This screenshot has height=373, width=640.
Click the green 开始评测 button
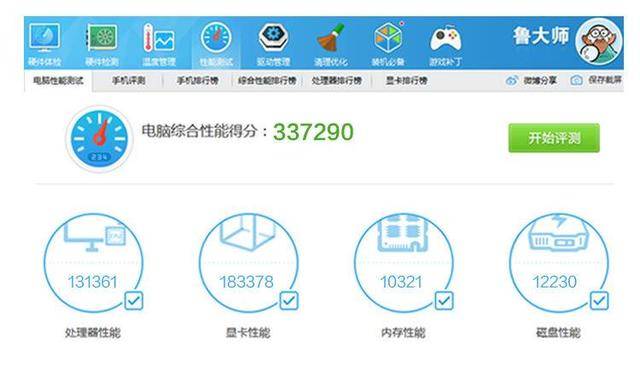point(554,138)
